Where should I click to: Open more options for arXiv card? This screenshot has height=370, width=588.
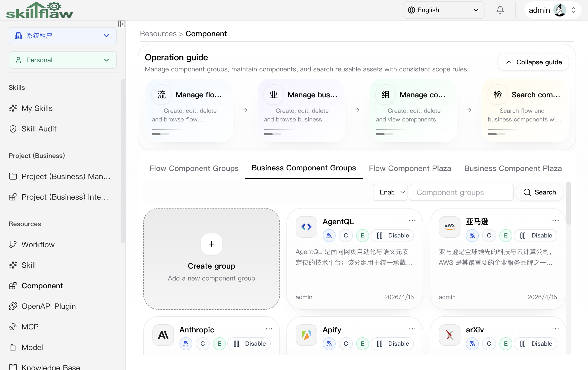(x=556, y=329)
